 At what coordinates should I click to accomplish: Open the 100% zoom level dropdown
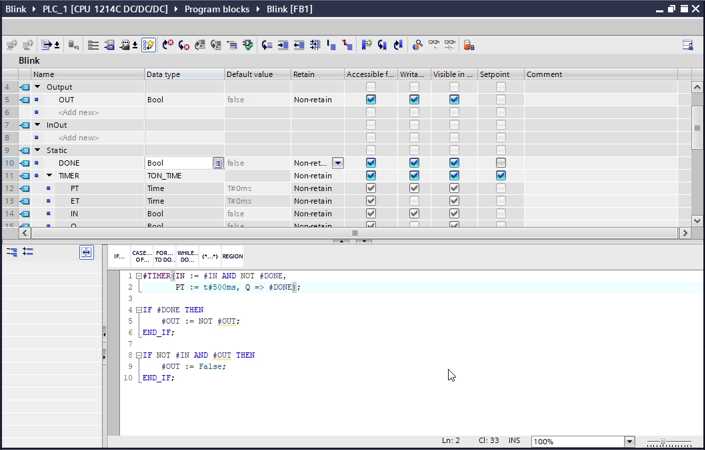click(x=629, y=441)
